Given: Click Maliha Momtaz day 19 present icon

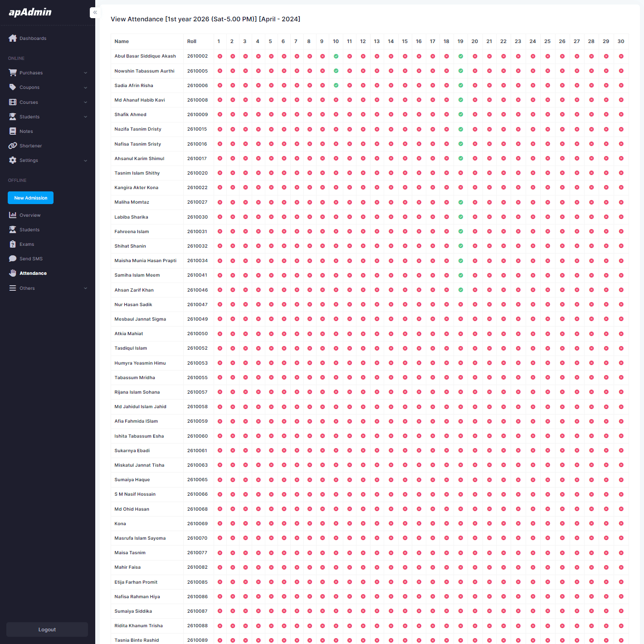Looking at the screenshot, I should [461, 202].
